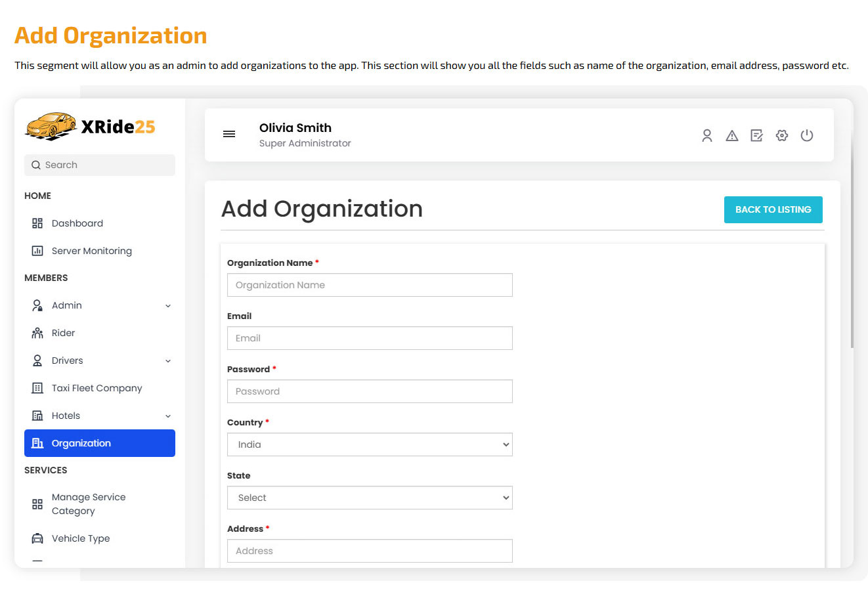Open the edit note icon in header
This screenshot has height=604, width=868.
757,135
